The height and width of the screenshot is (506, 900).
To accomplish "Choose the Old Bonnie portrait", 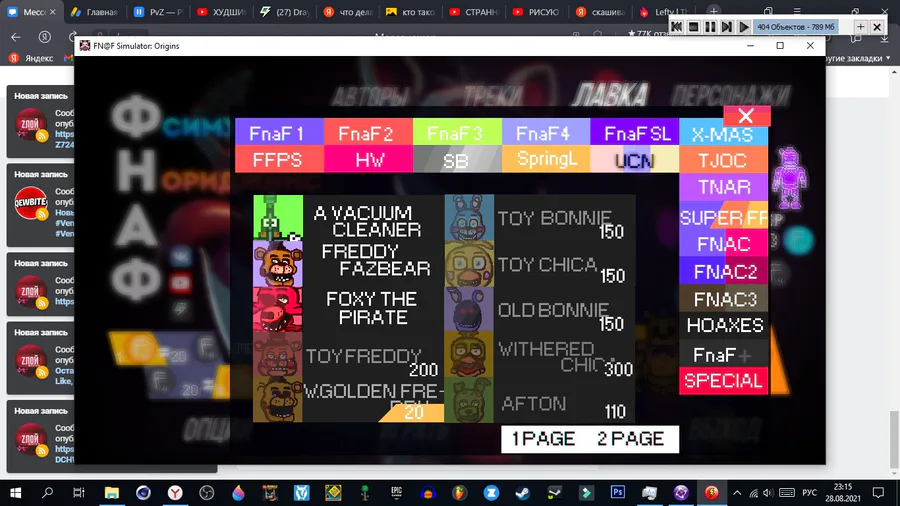I will (469, 309).
